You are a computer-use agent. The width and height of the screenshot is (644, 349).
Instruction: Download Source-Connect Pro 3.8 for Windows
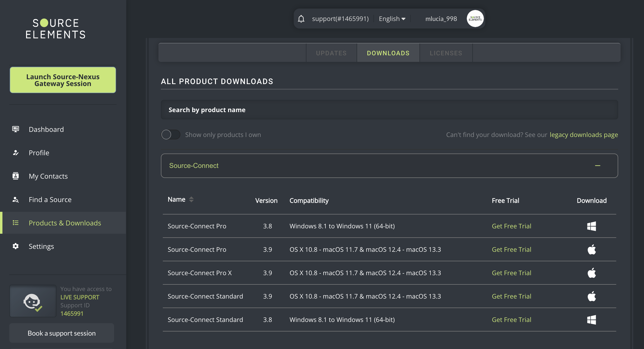(591, 226)
